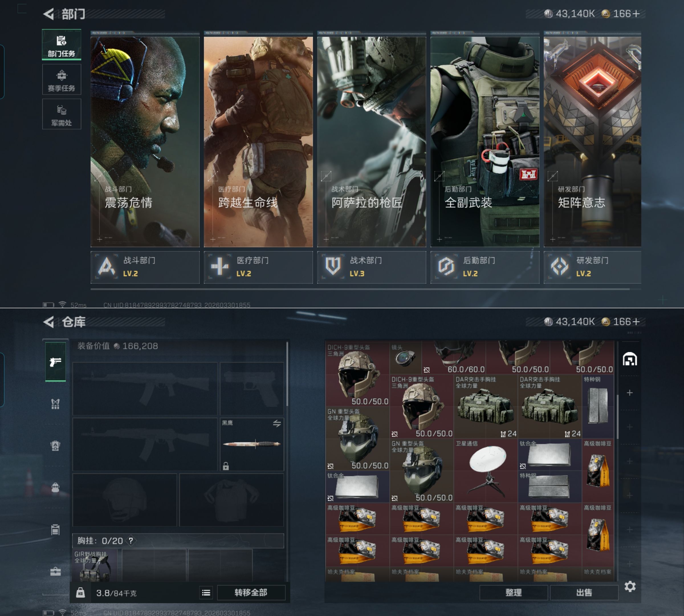Viewport: 684px width, 616px height.
Task: Swap the 黑鹰 knife with arrows icon
Action: 277,424
